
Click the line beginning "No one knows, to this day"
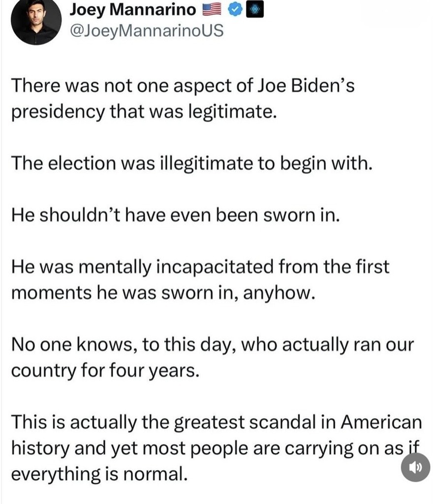(x=212, y=344)
